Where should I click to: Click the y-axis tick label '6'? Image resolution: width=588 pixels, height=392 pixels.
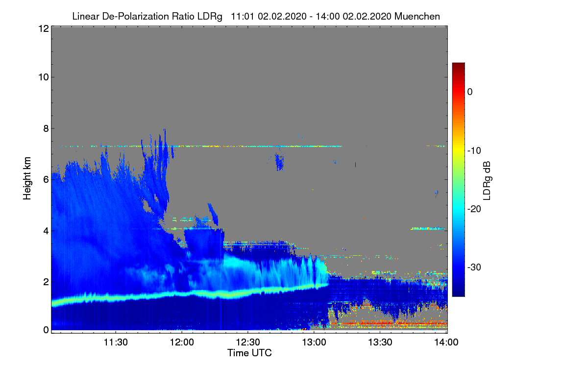click(x=46, y=179)
